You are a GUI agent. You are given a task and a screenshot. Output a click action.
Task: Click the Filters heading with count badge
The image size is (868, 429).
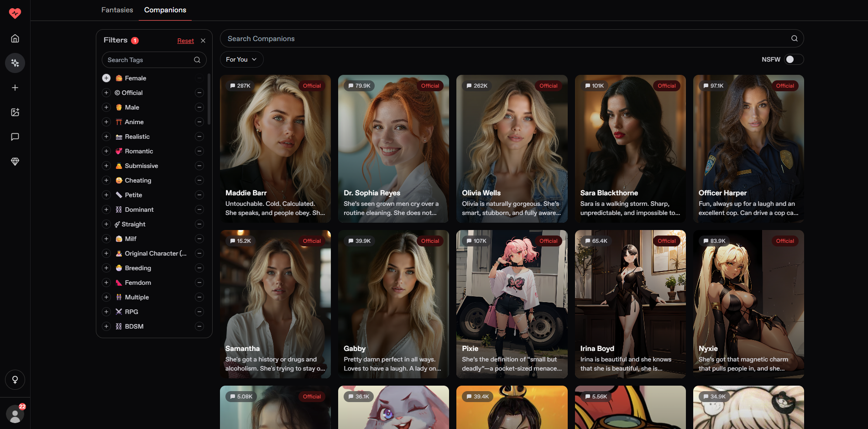pyautogui.click(x=121, y=40)
